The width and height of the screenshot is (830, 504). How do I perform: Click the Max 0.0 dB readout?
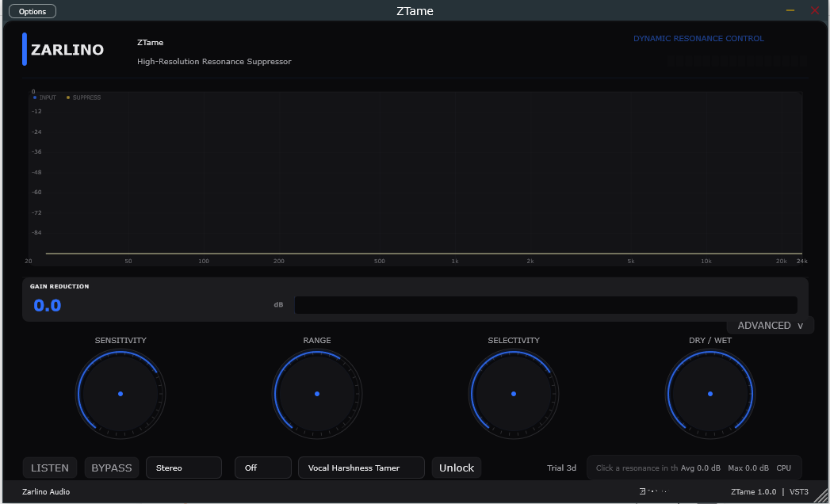(x=748, y=468)
